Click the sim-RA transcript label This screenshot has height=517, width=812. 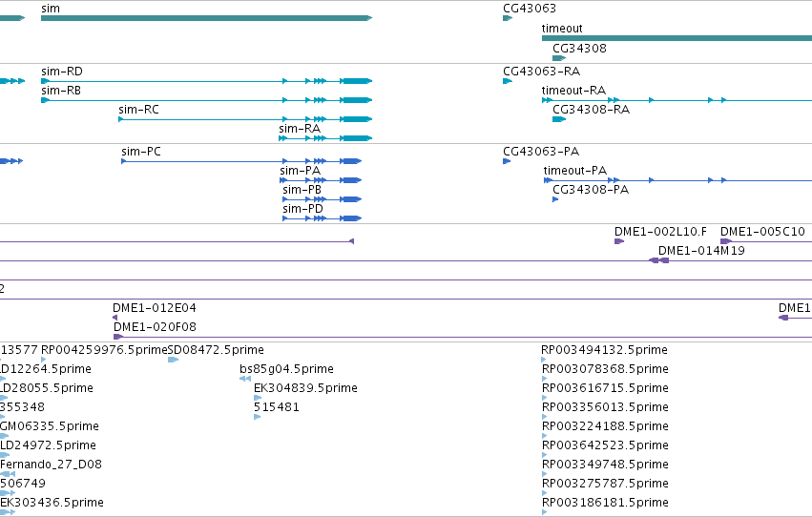click(x=300, y=129)
